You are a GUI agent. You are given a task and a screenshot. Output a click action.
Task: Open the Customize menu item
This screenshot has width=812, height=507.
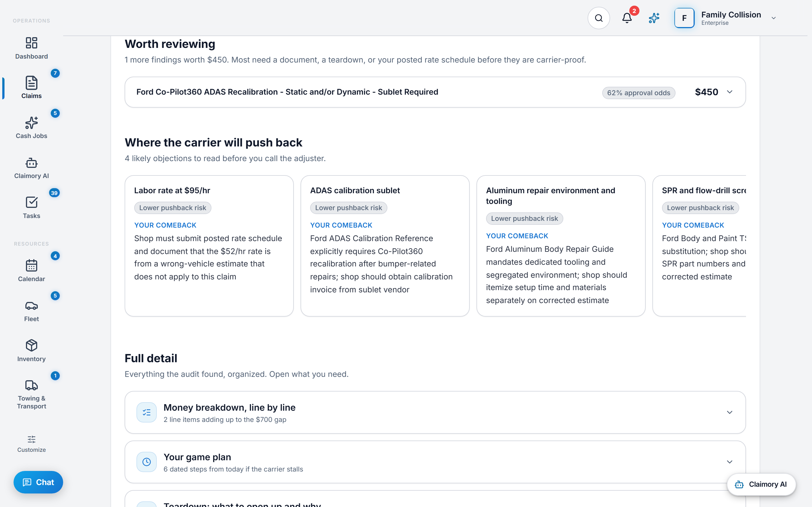[32, 444]
